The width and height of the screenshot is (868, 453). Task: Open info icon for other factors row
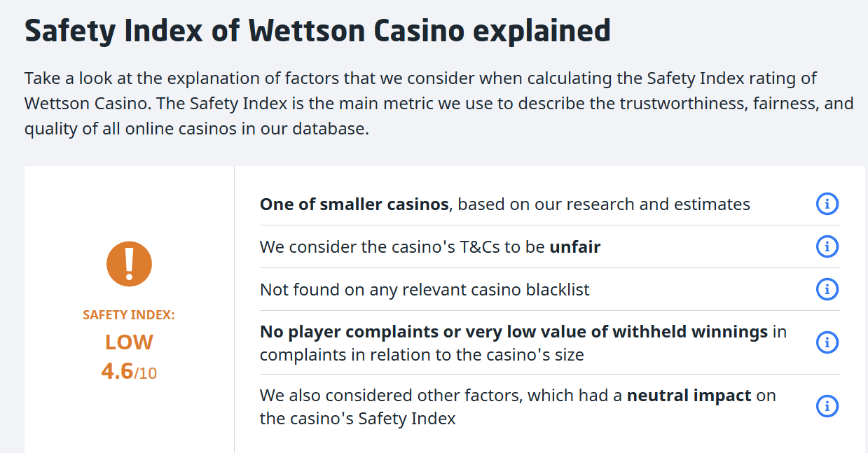point(827,406)
